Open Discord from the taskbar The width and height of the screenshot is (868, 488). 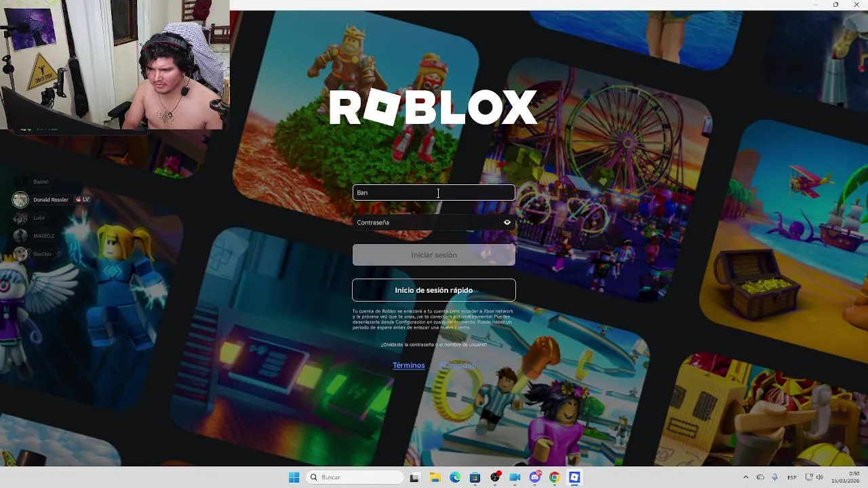click(x=535, y=477)
